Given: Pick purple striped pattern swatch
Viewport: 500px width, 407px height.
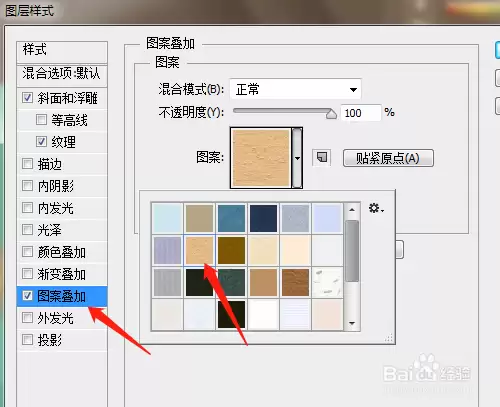Looking at the screenshot, I should pos(167,250).
